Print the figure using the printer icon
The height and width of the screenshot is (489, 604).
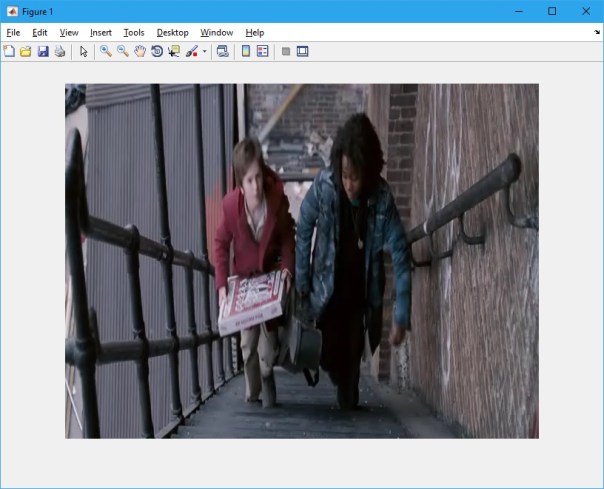click(60, 51)
